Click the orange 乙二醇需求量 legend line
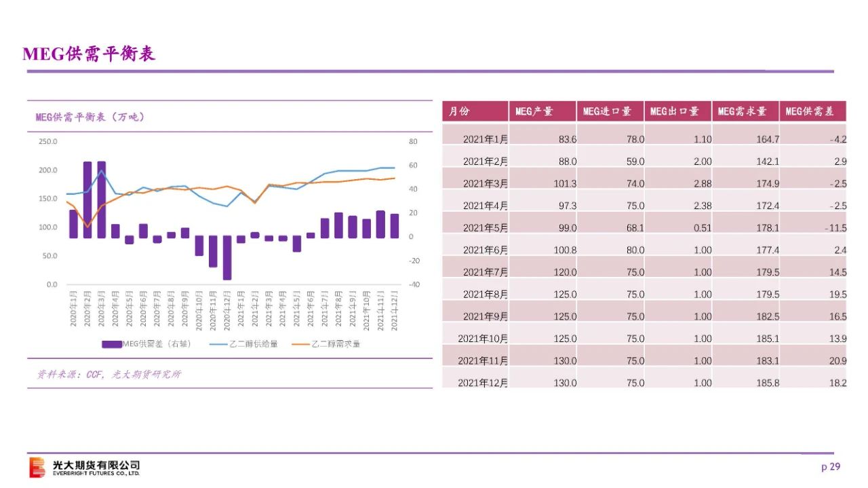868x488 pixels. (301, 344)
